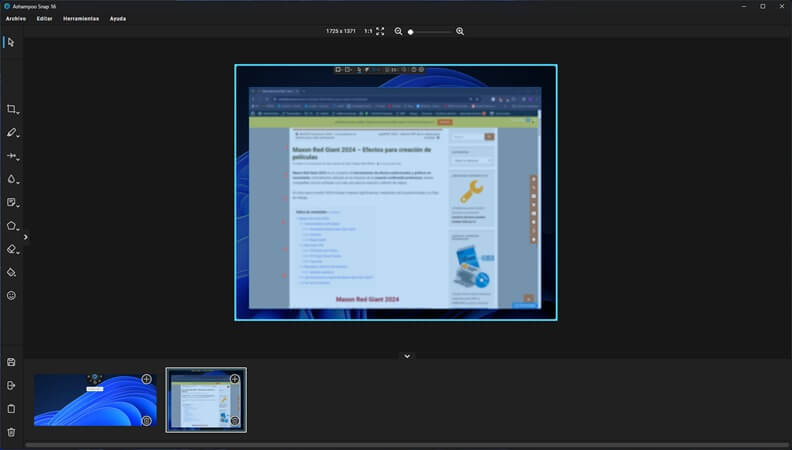The image size is (792, 450).
Task: Click plus icon on browser capture thumbnail
Action: [x=235, y=379]
